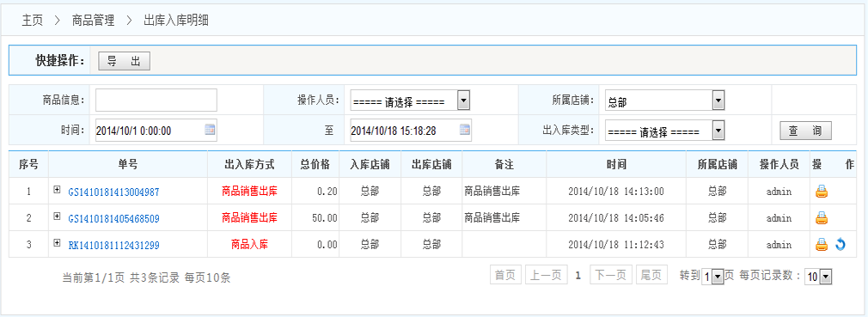Click the 商品信息 input field

pos(156,101)
